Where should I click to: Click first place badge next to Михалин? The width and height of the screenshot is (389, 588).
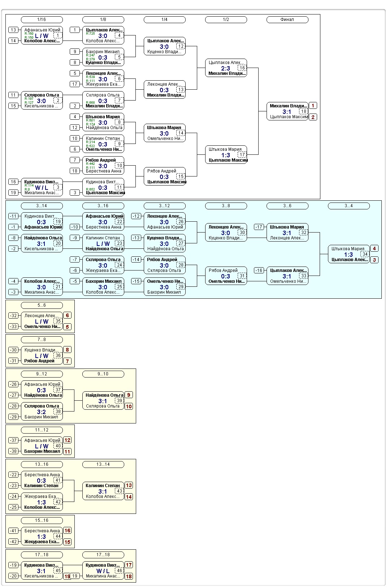[313, 106]
